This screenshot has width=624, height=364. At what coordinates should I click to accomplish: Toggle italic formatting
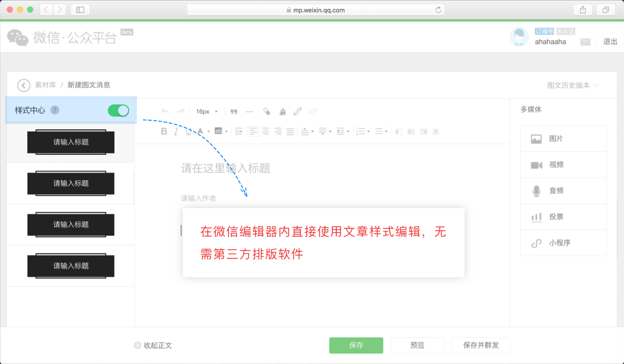(x=176, y=131)
